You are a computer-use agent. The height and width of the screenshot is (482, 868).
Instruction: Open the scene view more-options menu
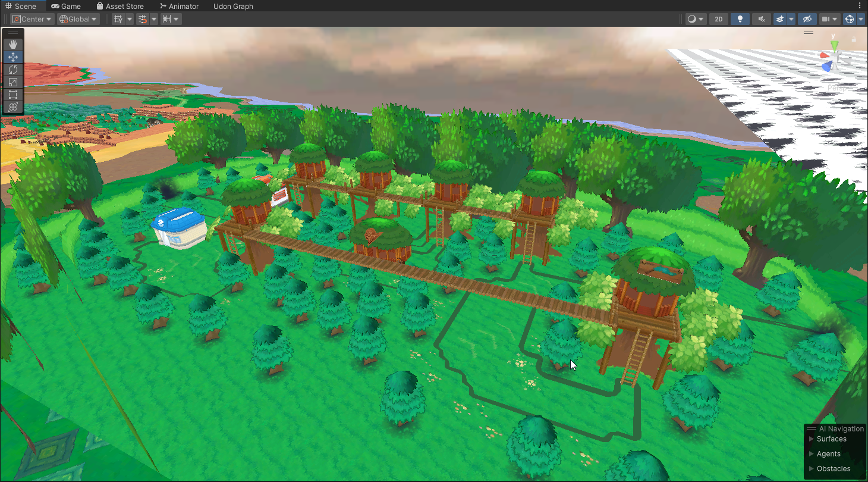(859, 6)
